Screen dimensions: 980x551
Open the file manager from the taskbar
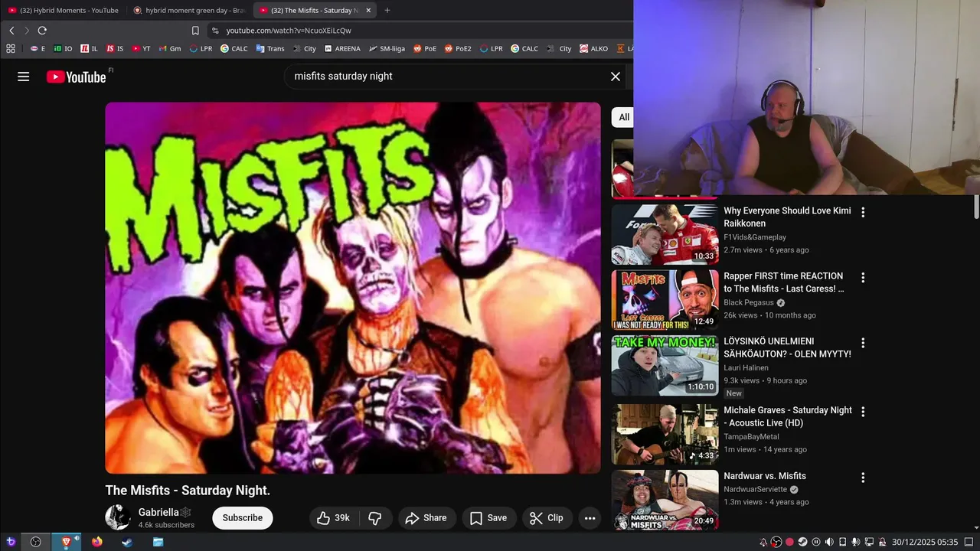click(x=158, y=542)
